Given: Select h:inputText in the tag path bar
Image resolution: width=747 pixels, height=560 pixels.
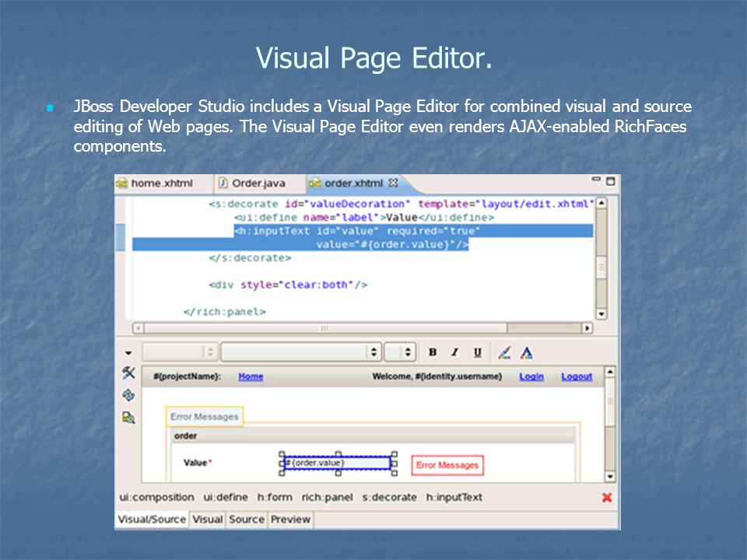Looking at the screenshot, I should click(x=454, y=497).
